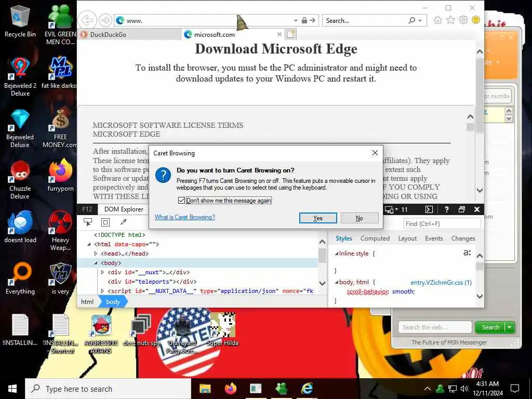This screenshot has height=399, width=532.
Task: Open the Chuzzle Deluxe desktop shortcut
Action: coord(20,180)
